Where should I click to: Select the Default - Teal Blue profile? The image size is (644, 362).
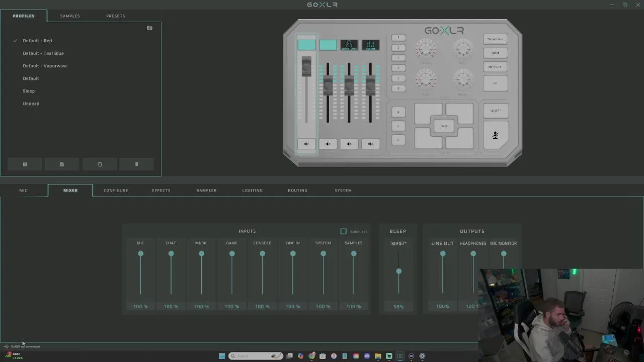pos(43,53)
